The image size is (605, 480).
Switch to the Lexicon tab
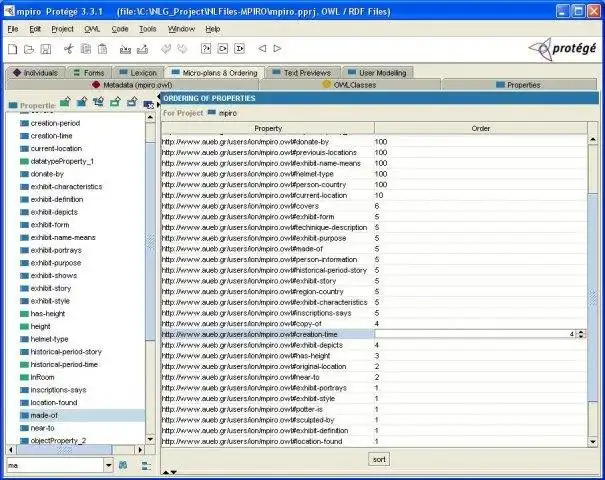(x=138, y=73)
